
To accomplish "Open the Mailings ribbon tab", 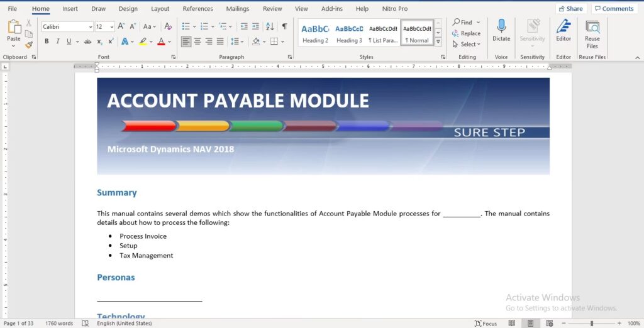I will pyautogui.click(x=238, y=9).
